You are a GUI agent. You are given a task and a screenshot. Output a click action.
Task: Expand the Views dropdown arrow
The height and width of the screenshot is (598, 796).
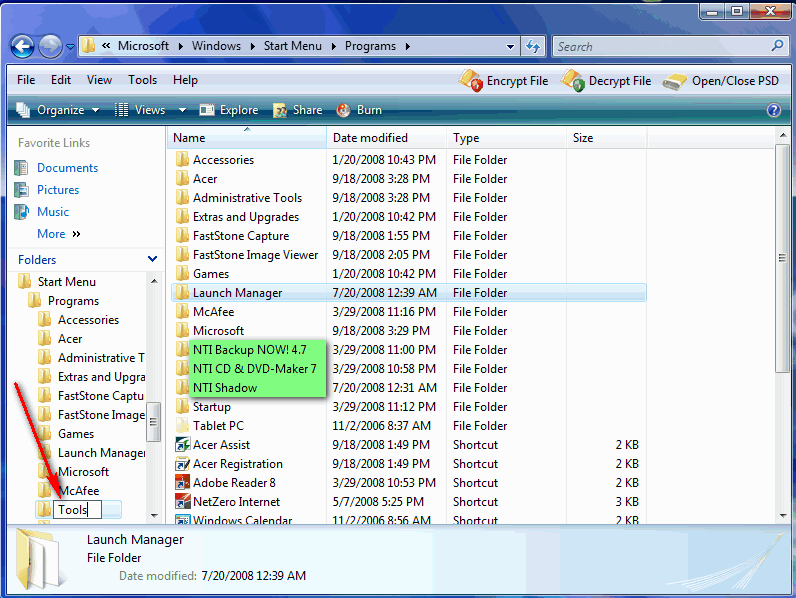click(182, 110)
